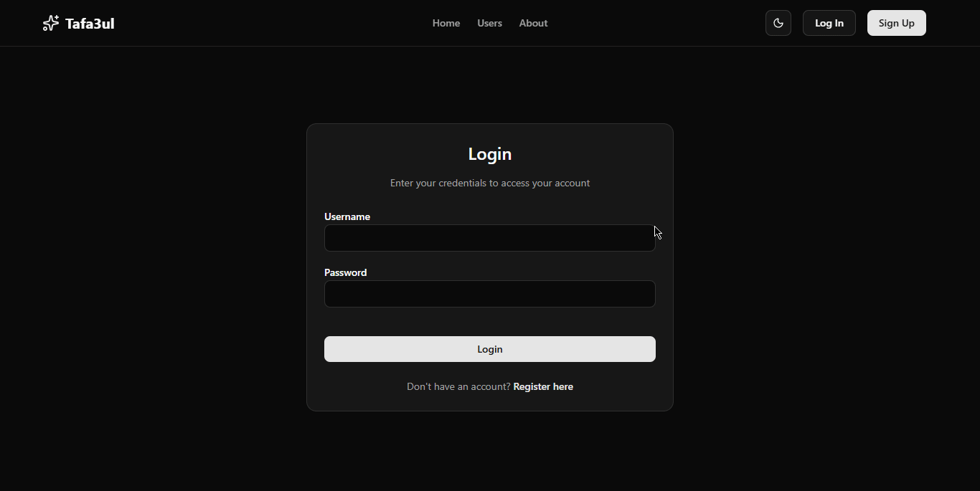Click the "Don't have an account?" text
Screen dimensions: 980x491
click(458, 386)
